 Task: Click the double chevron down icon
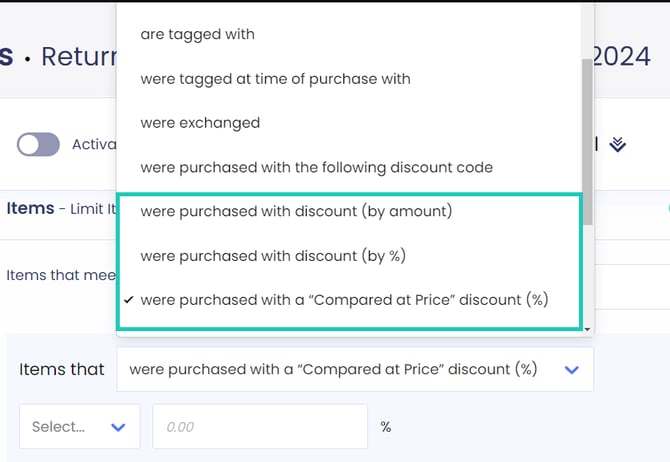pos(618,145)
